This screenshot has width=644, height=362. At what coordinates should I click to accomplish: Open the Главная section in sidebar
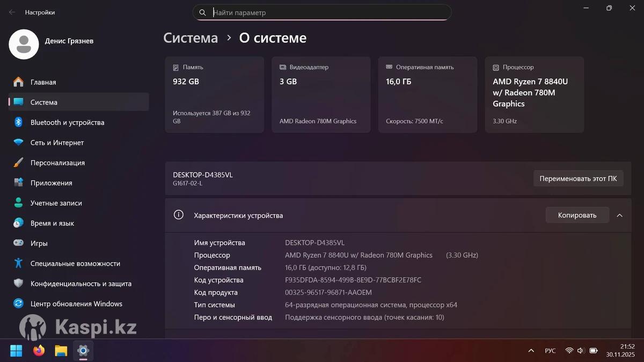pyautogui.click(x=43, y=82)
